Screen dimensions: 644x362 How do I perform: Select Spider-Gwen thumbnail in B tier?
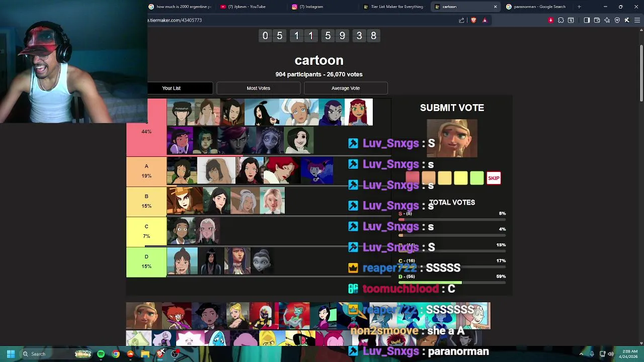click(272, 201)
